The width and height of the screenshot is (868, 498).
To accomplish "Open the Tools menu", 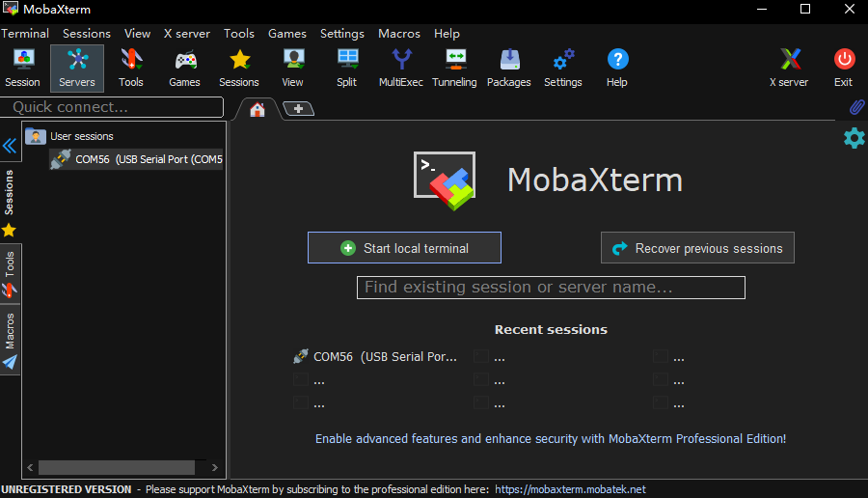I will [x=239, y=34].
